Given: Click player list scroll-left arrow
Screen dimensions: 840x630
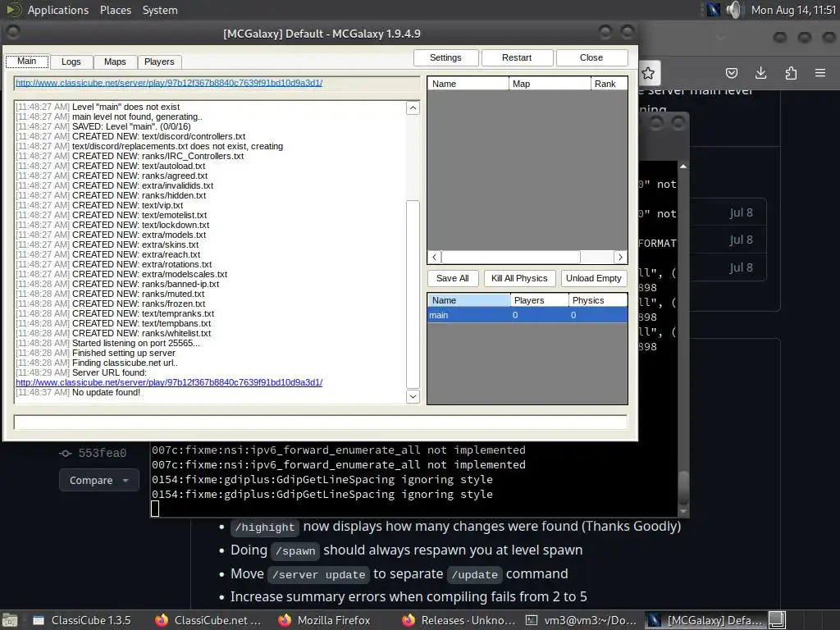Looking at the screenshot, I should (x=435, y=257).
